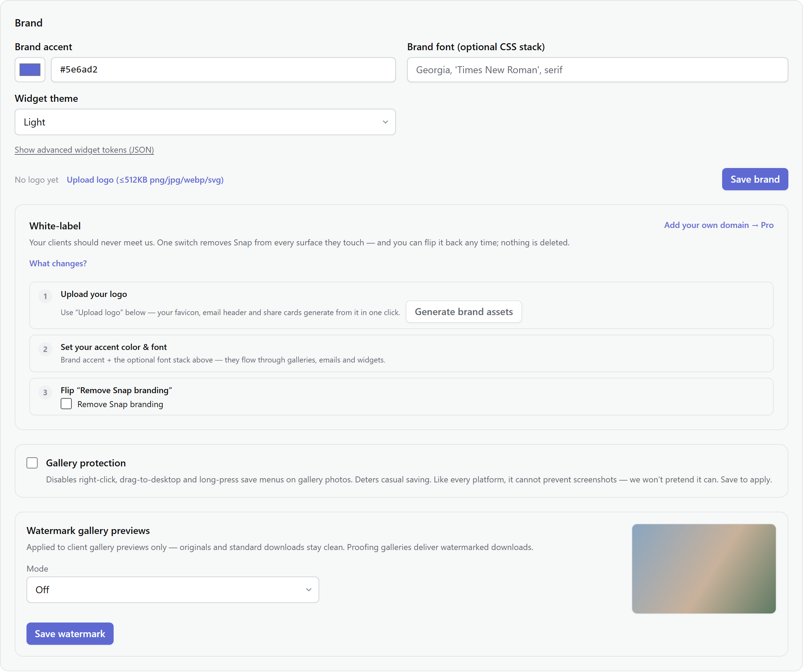Click Generate brand assets button

pyautogui.click(x=464, y=312)
